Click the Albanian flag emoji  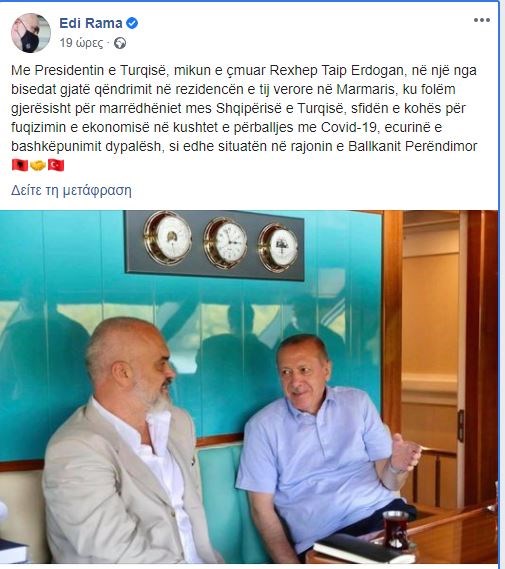pos(20,165)
